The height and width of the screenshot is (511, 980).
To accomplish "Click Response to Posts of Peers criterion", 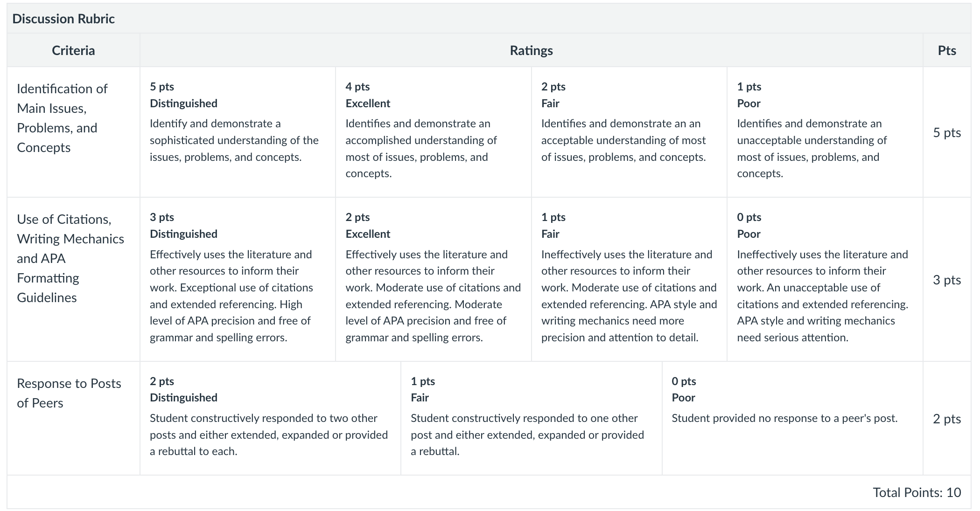I will click(69, 393).
